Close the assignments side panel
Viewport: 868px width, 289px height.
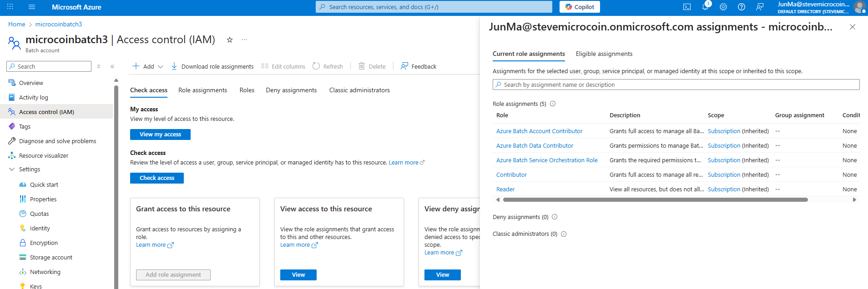(853, 27)
